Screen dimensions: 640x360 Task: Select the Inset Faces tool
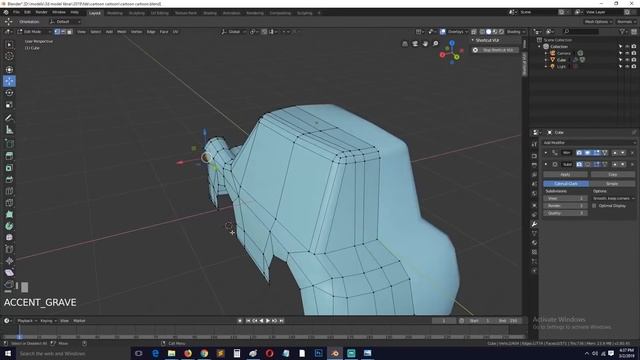pos(9,167)
